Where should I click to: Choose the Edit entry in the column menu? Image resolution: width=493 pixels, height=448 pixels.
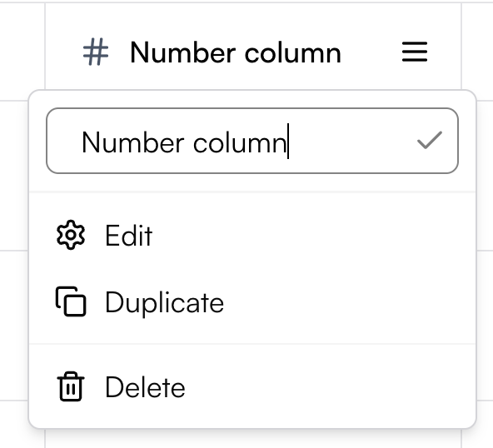tap(252, 235)
